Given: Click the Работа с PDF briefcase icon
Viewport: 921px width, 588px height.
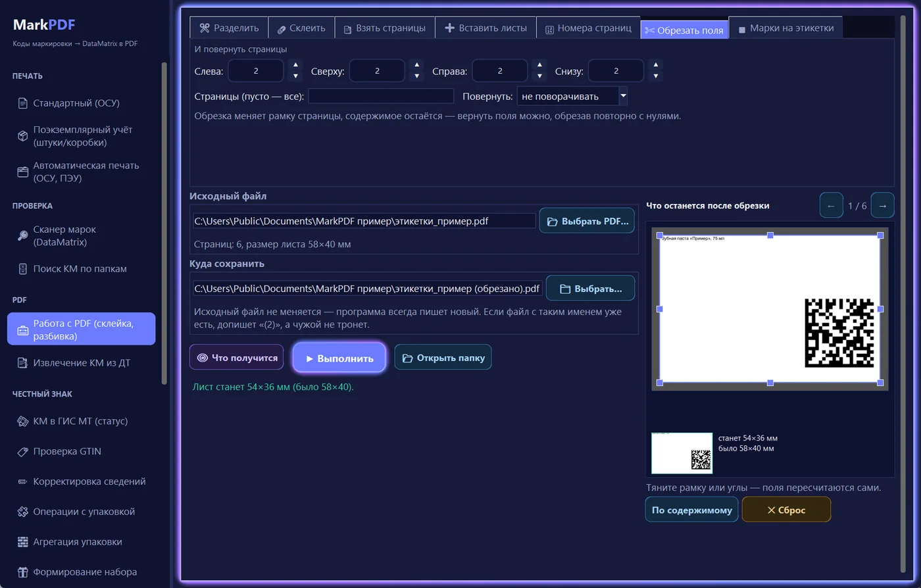Looking at the screenshot, I should [x=22, y=330].
